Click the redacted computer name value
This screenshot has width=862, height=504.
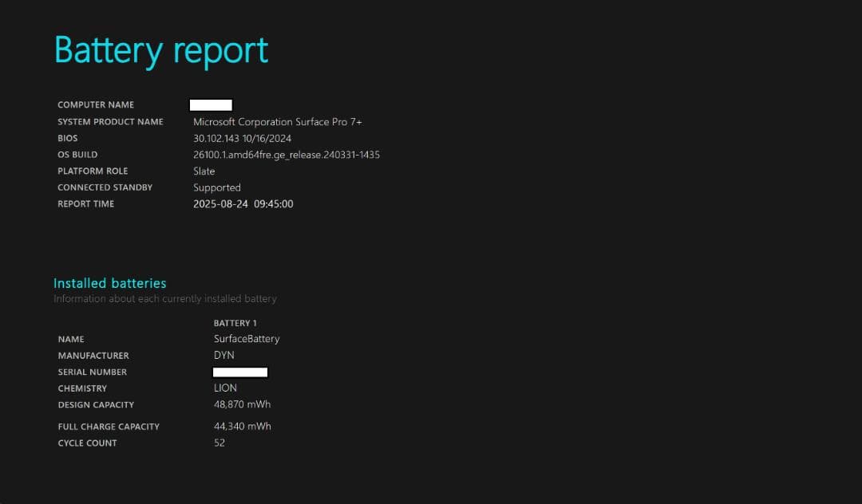coord(211,105)
